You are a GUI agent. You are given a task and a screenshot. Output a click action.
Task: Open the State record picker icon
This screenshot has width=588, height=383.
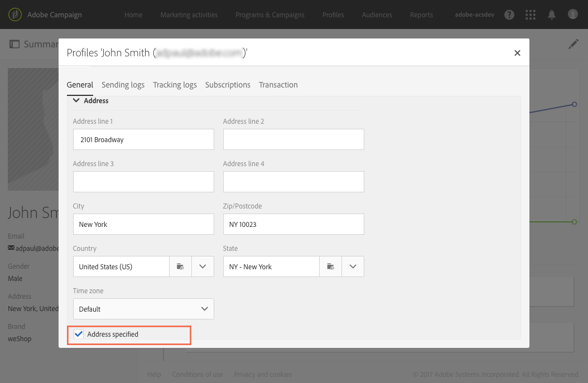coord(330,266)
